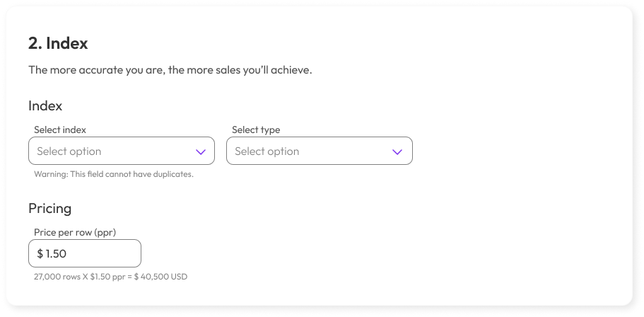This screenshot has width=644, height=317.
Task: Click the duplicates warning message text
Action: [x=113, y=174]
